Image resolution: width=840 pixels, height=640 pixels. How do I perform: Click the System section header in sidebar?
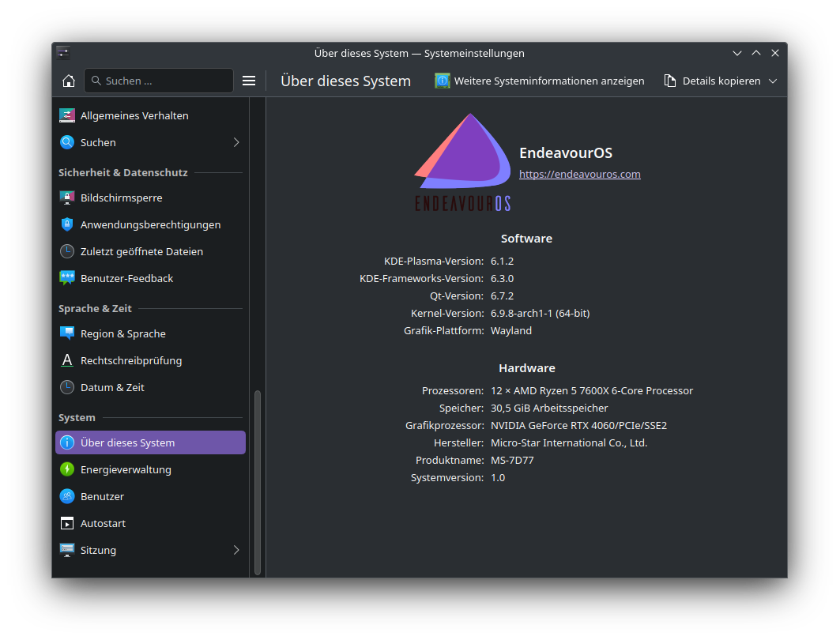pyautogui.click(x=77, y=418)
